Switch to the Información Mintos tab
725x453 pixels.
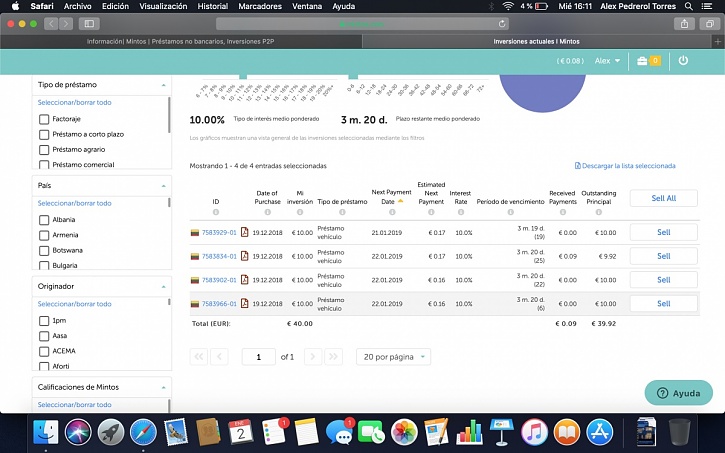pos(180,42)
